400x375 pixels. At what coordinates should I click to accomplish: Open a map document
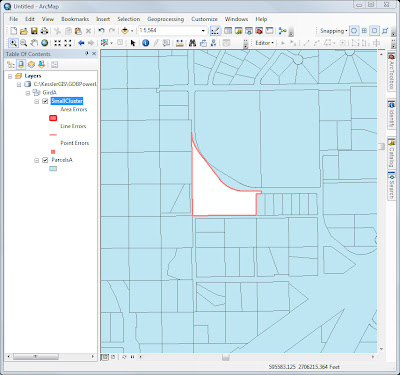(x=23, y=31)
